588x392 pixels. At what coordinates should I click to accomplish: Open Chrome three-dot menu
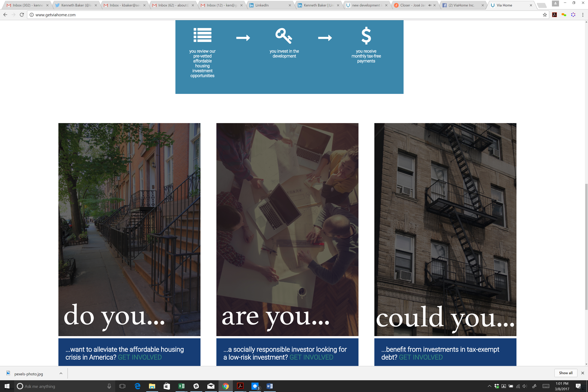click(x=583, y=15)
